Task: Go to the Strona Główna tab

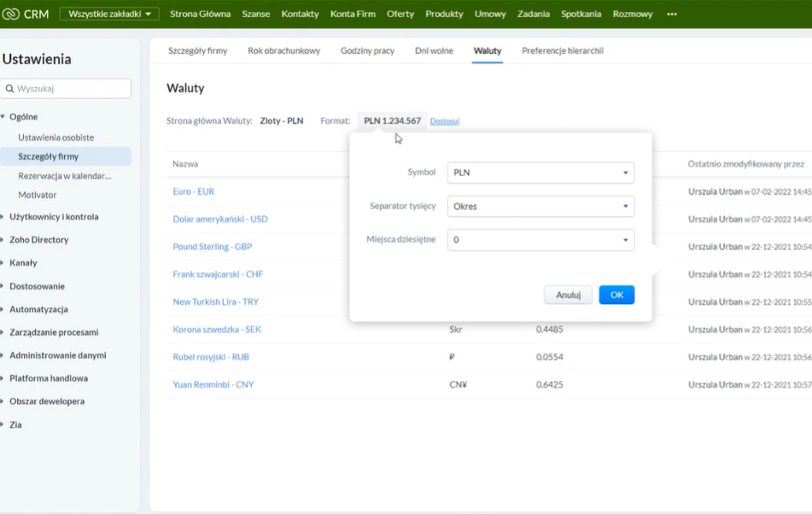Action: tap(201, 14)
